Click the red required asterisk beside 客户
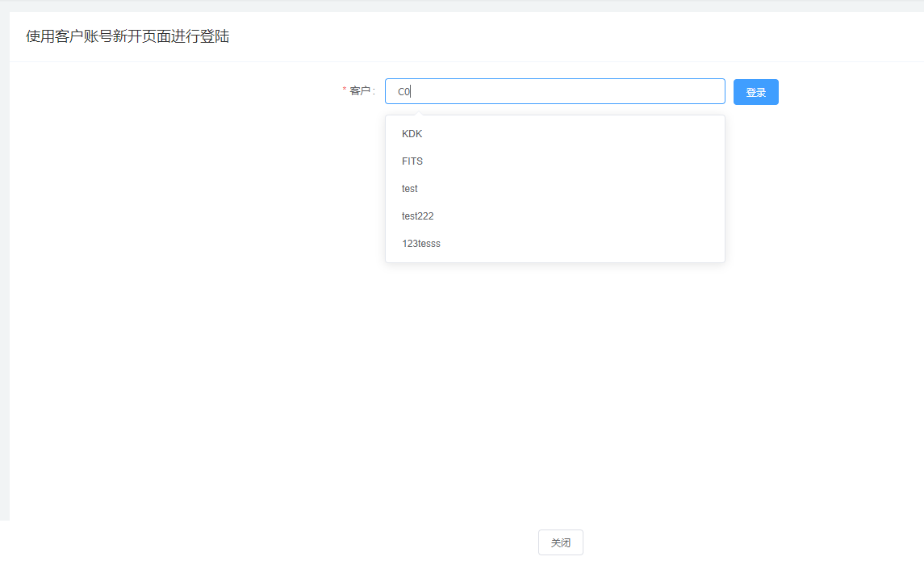This screenshot has height=565, width=924. pyautogui.click(x=345, y=90)
